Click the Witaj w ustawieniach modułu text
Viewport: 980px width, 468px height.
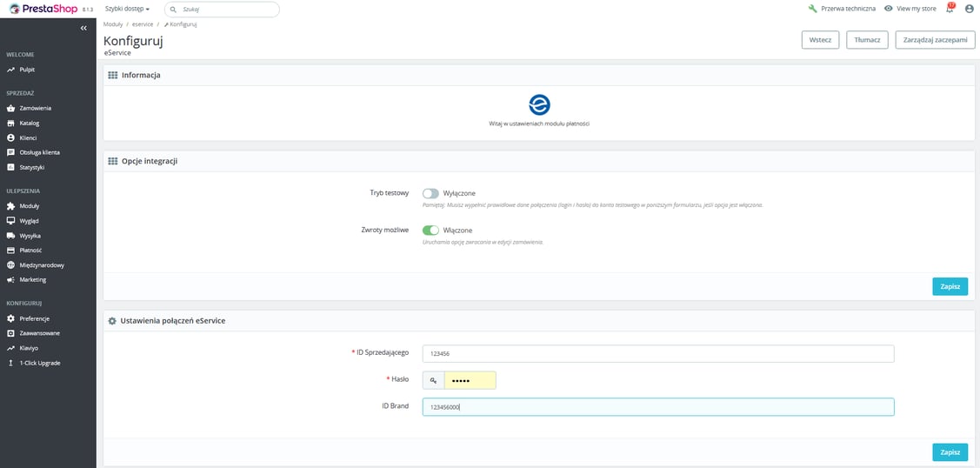539,124
